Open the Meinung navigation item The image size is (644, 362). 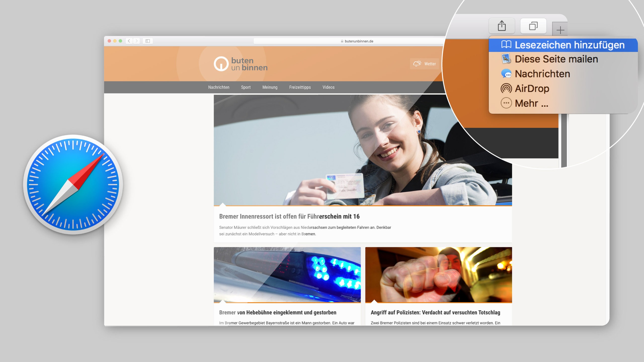point(270,87)
